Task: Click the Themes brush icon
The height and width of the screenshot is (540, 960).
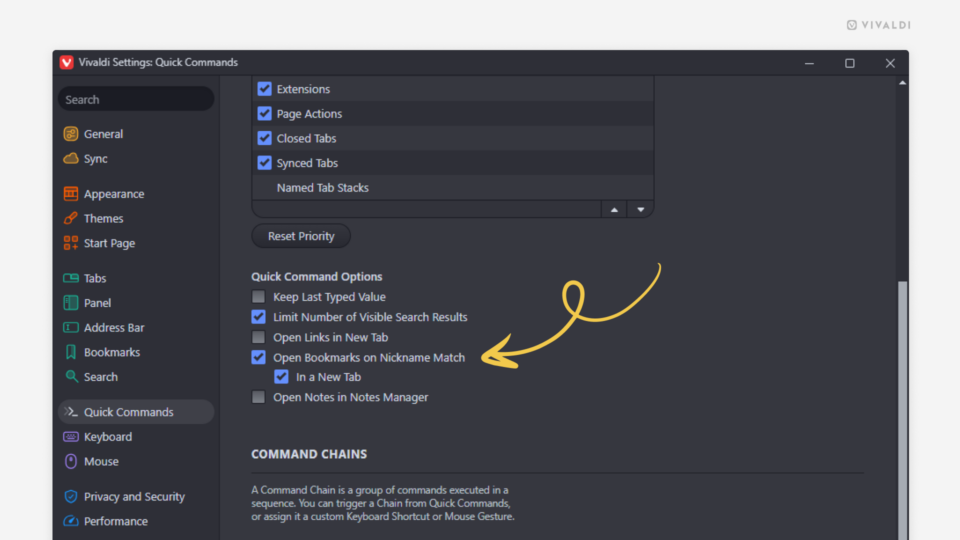Action: point(71,218)
